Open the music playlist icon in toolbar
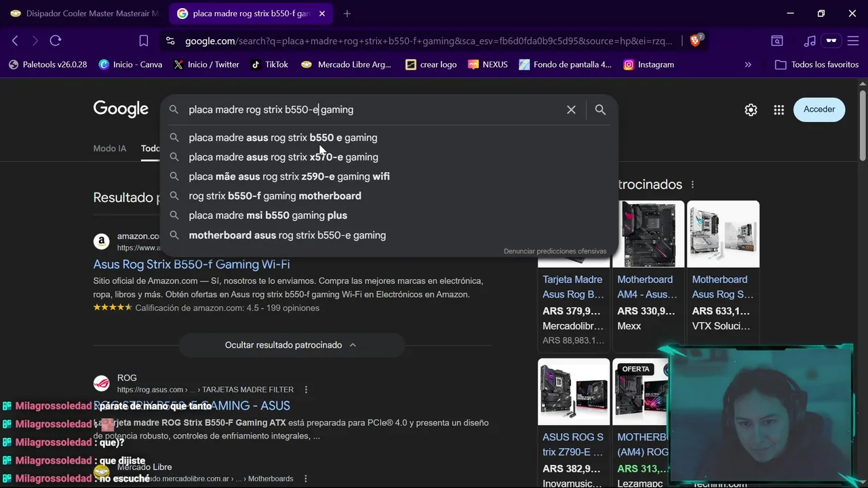The width and height of the screenshot is (868, 488). 810,41
